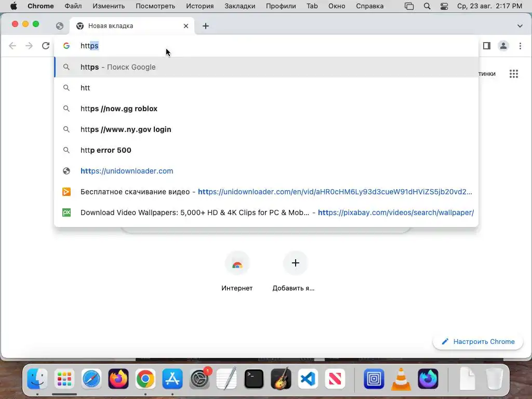Image resolution: width=532 pixels, height=399 pixels.
Task: Click Stage Manager icon in menu bar
Action: coord(409,6)
